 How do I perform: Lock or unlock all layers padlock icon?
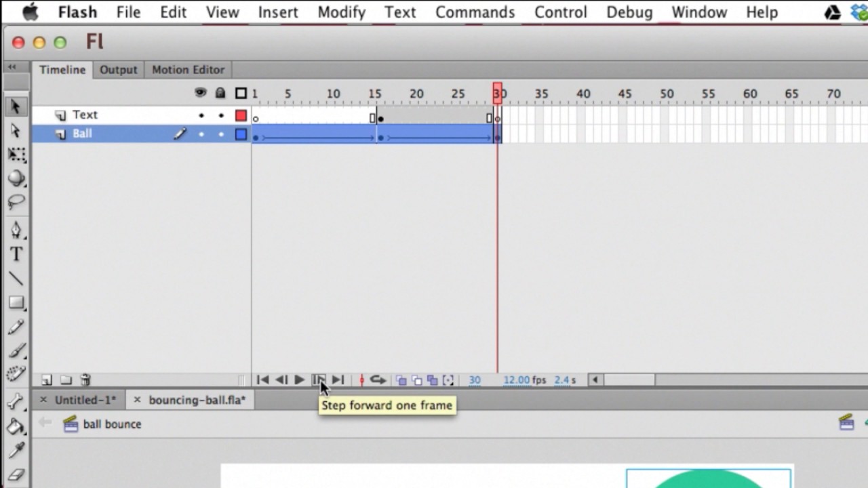(220, 94)
